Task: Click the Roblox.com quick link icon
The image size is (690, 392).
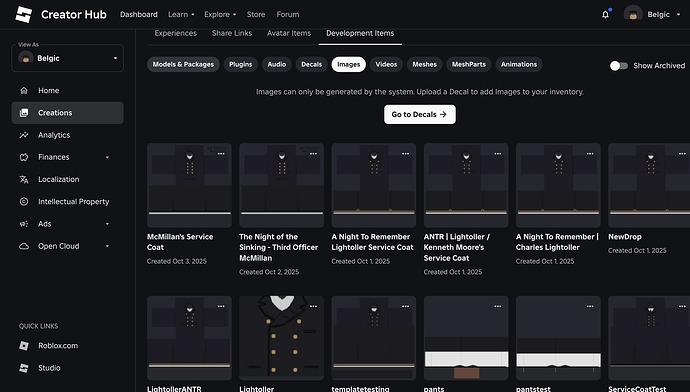Action: click(x=24, y=346)
